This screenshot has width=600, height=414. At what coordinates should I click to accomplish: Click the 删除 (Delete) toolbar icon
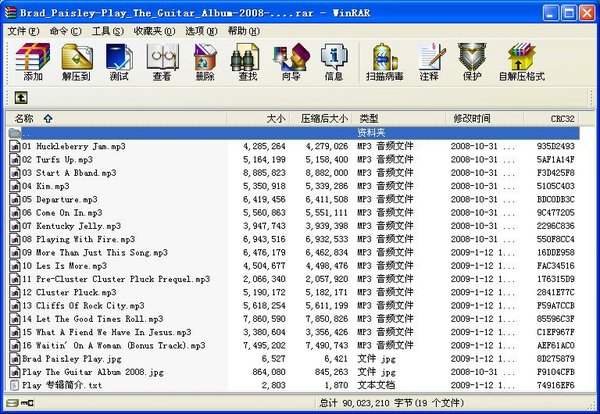click(x=205, y=62)
